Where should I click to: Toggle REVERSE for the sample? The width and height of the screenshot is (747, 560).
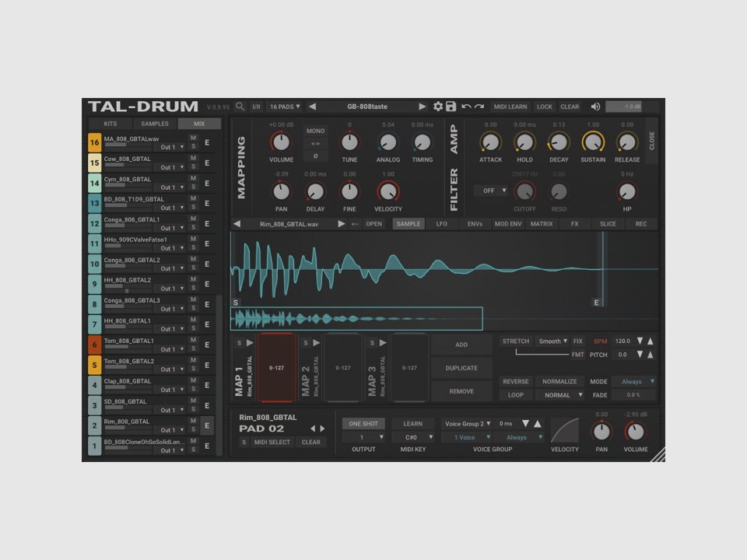point(515,381)
